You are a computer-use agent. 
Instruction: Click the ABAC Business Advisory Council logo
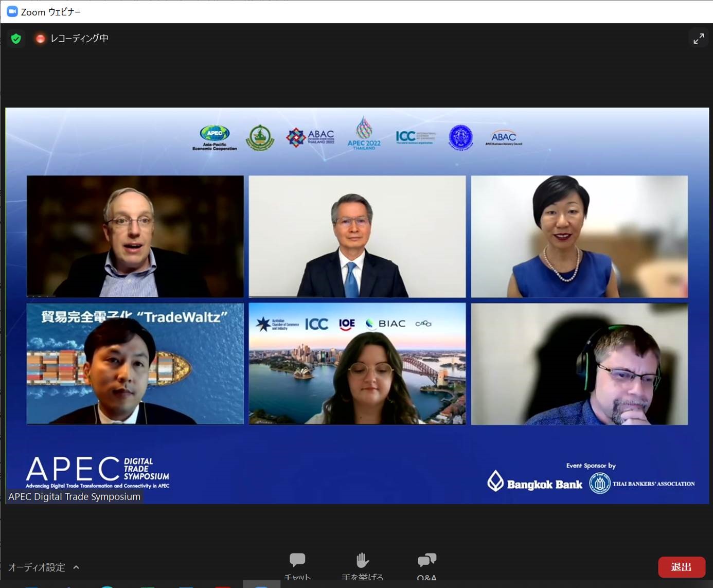coord(504,137)
